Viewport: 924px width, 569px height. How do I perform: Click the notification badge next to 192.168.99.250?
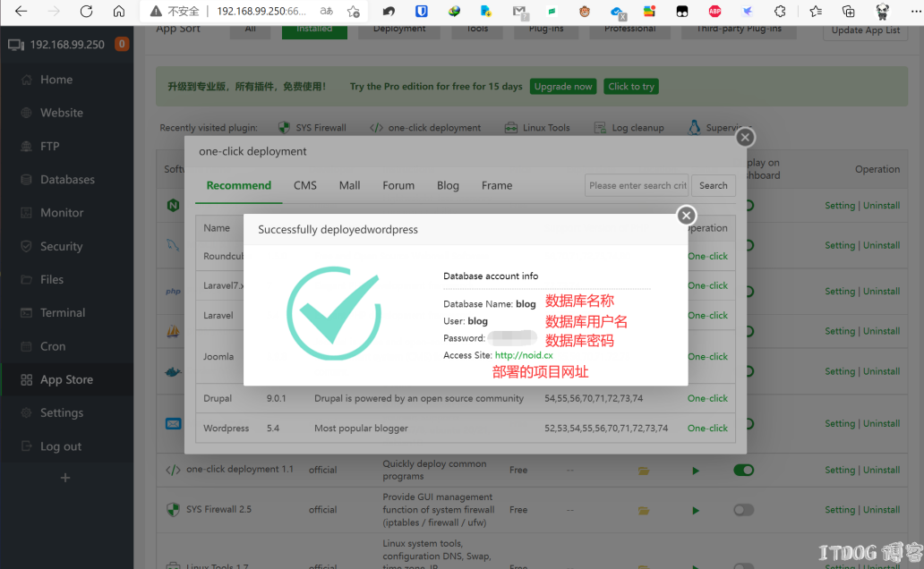point(122,44)
